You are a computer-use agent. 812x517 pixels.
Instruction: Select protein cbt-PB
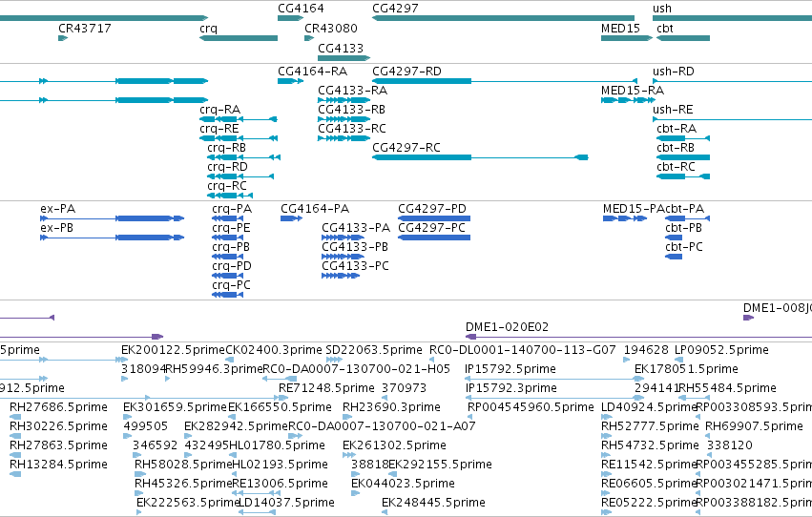[674, 238]
